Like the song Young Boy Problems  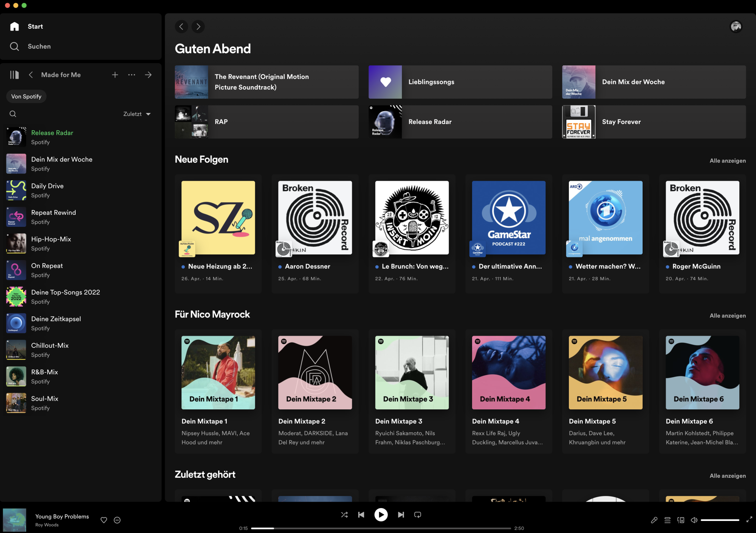[104, 520]
